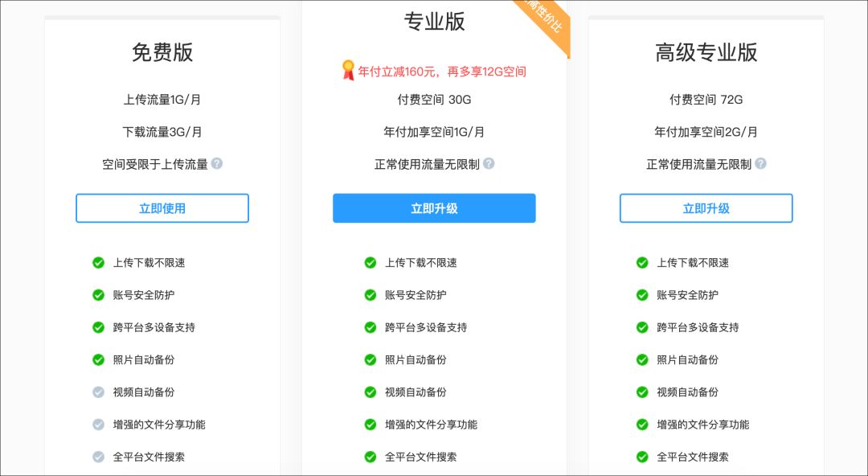Screen dimensions: 868x476
Task: Click green check for 免费版 上传下载不限速
Action: 98,262
